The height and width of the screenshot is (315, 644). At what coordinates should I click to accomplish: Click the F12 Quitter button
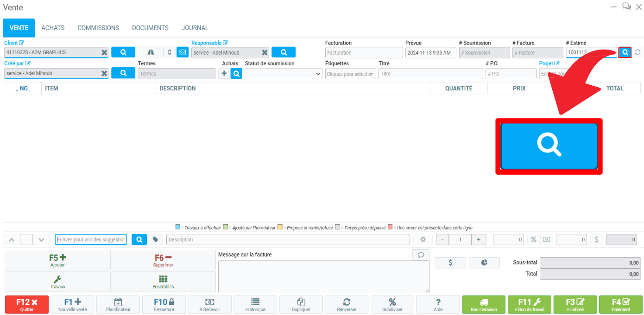(x=26, y=305)
